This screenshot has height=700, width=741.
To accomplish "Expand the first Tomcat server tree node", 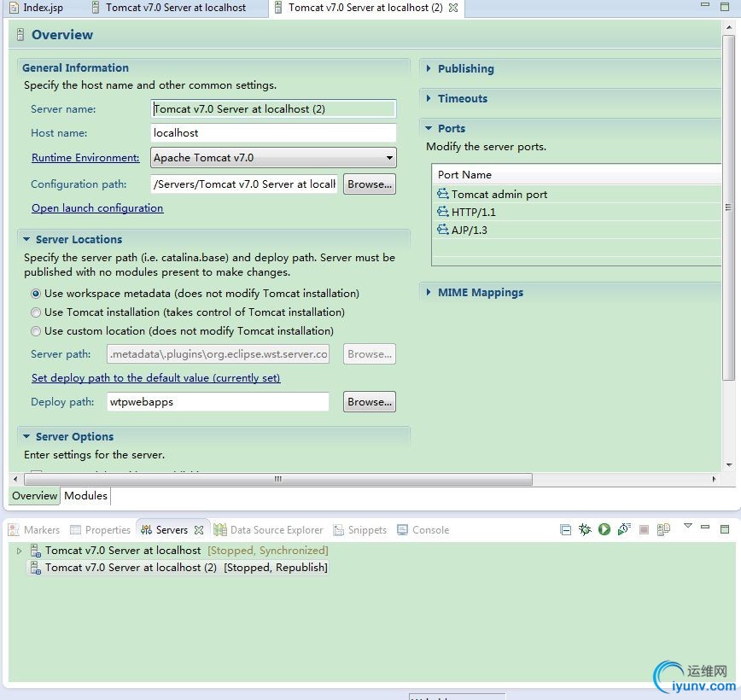I will 19,551.
